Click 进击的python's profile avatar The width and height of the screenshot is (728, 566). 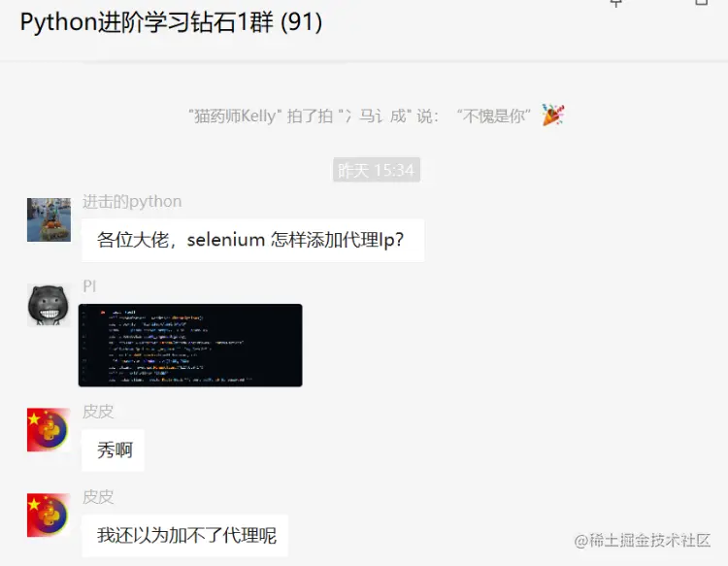(49, 219)
